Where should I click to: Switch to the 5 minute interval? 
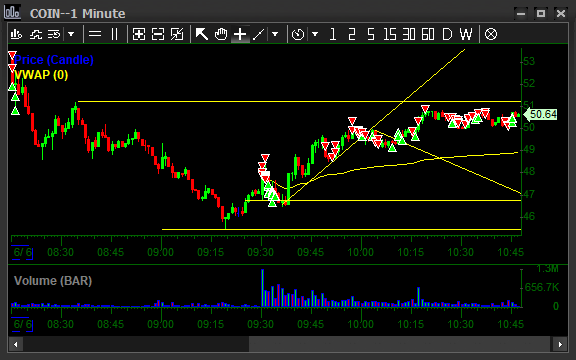371,35
